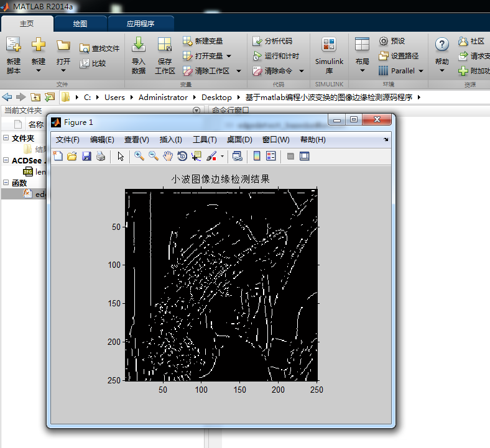Screen dimensions: 490x448
Task: Toggle the Brush data tool
Action: [x=211, y=156]
